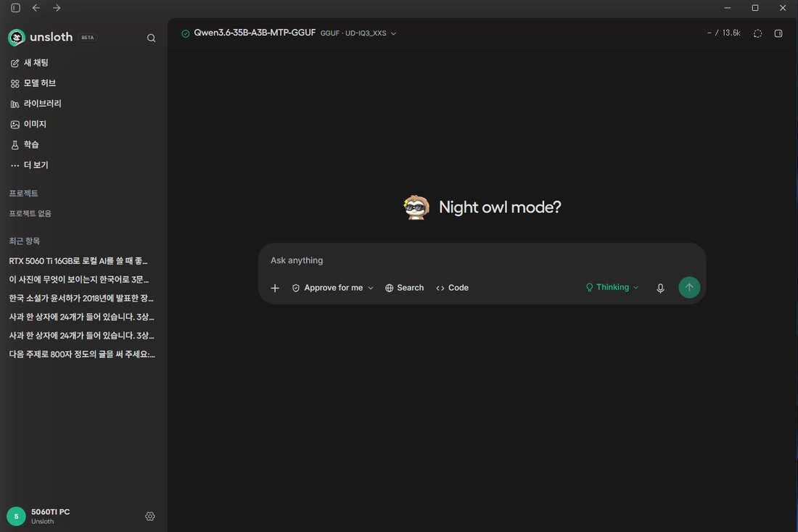Viewport: 798px width, 532px height.
Task: Click the 프로젝트 없음 text
Action: [x=30, y=214]
